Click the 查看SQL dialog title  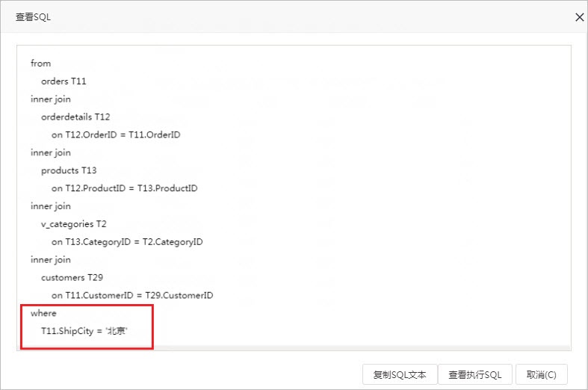[x=33, y=17]
